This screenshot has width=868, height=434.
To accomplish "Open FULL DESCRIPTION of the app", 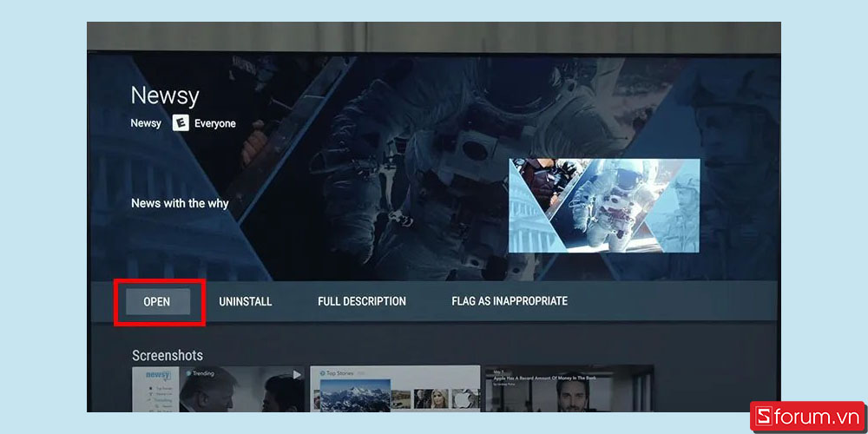I will [361, 302].
